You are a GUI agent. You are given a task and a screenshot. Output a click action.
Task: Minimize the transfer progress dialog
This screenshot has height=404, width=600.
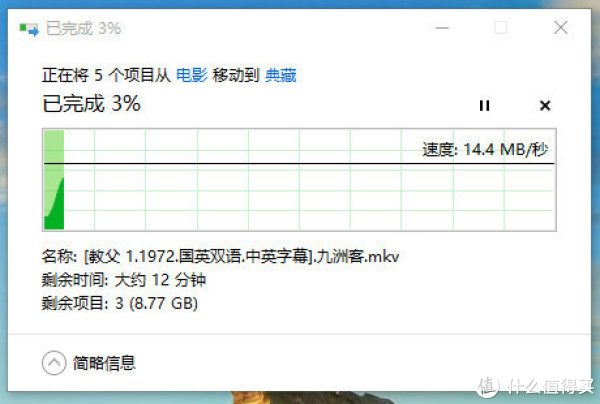(442, 28)
